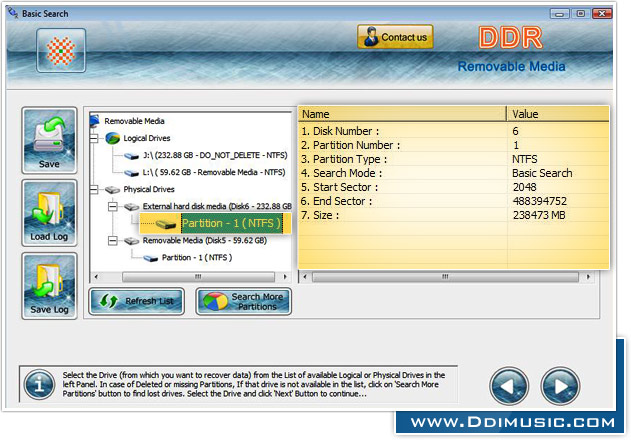The image size is (631, 440).
Task: Click the Physical Drives disk icon
Action: [112, 190]
